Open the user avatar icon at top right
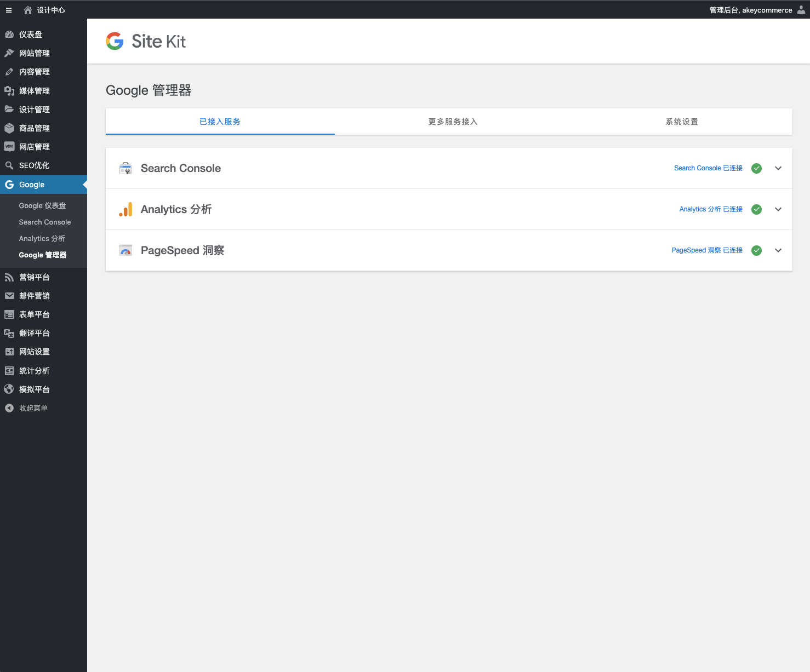The image size is (810, 672). (x=801, y=10)
